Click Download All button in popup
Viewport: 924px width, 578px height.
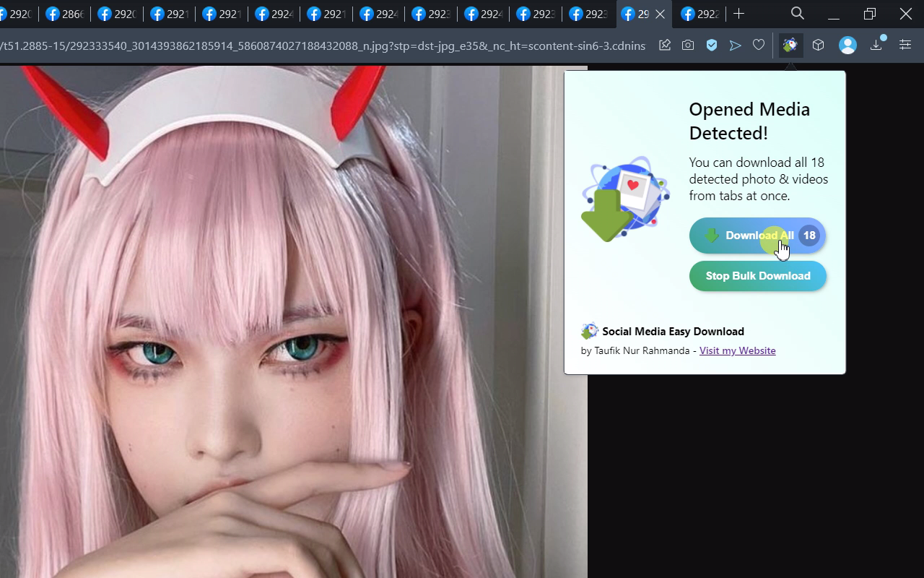tap(757, 236)
